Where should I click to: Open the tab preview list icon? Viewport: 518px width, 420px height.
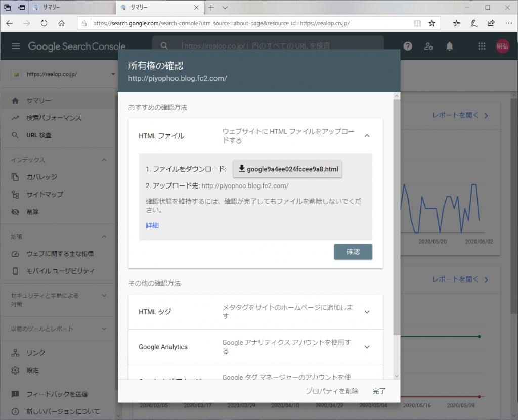click(7, 7)
